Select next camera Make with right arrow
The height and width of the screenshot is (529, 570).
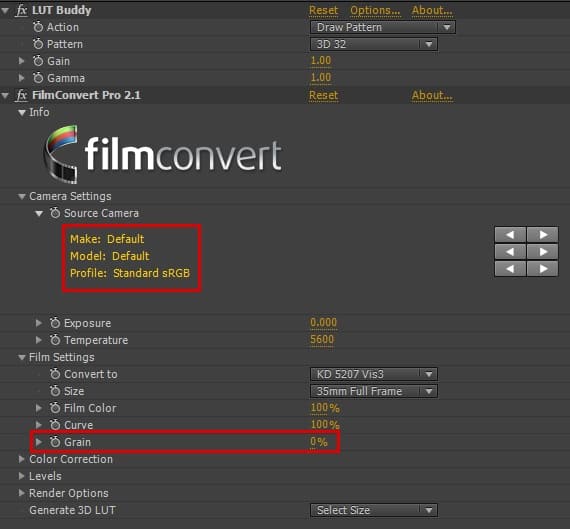tap(542, 235)
